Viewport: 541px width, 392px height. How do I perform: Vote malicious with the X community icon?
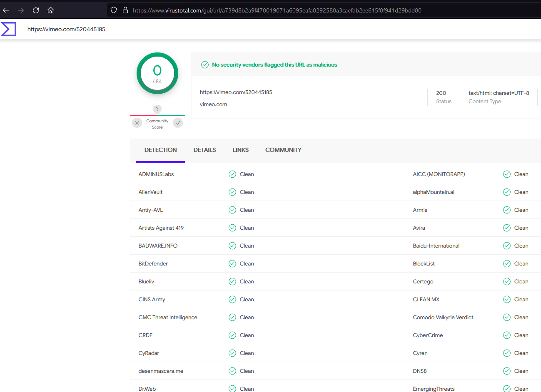tap(137, 123)
